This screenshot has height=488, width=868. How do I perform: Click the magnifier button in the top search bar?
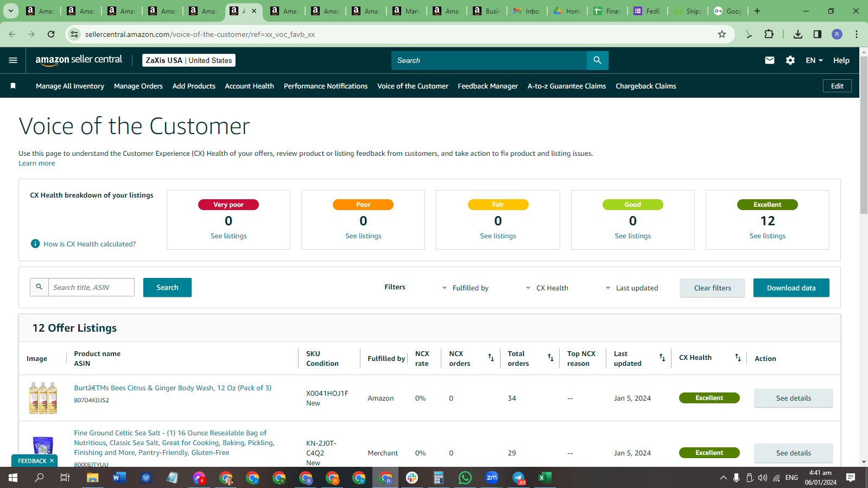[597, 60]
